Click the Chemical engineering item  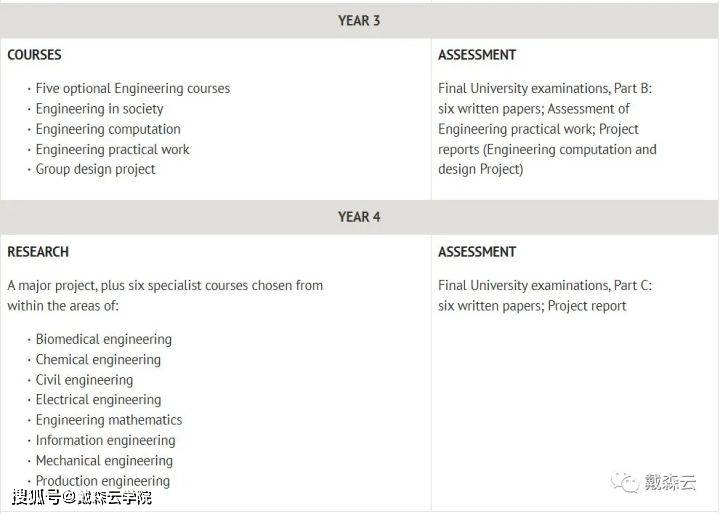[x=98, y=359]
